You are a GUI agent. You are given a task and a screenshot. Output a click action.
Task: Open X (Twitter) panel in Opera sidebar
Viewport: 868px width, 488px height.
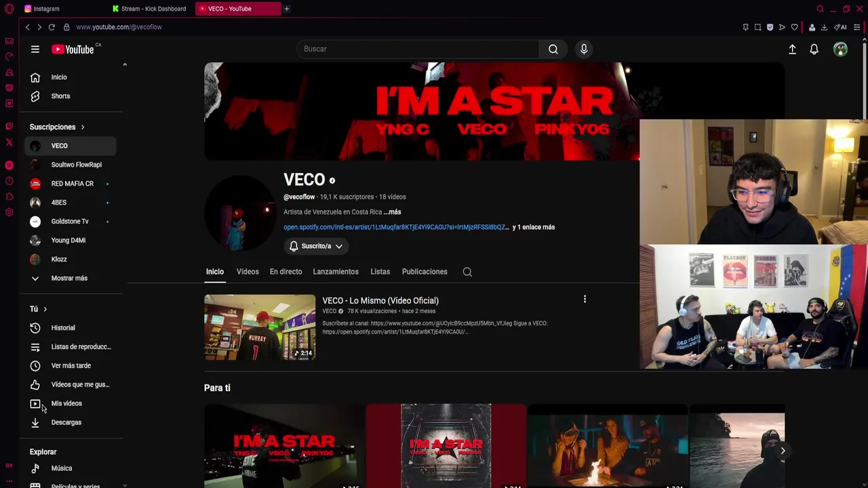point(9,142)
